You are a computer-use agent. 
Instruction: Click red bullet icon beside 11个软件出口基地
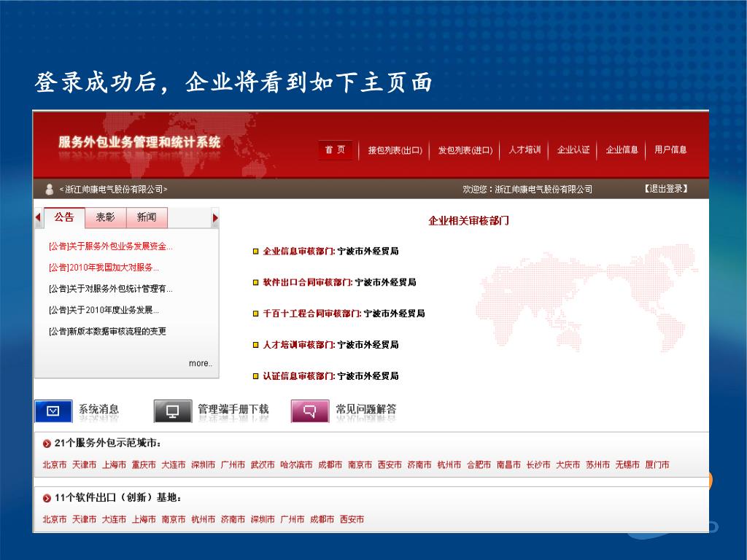tap(47, 499)
